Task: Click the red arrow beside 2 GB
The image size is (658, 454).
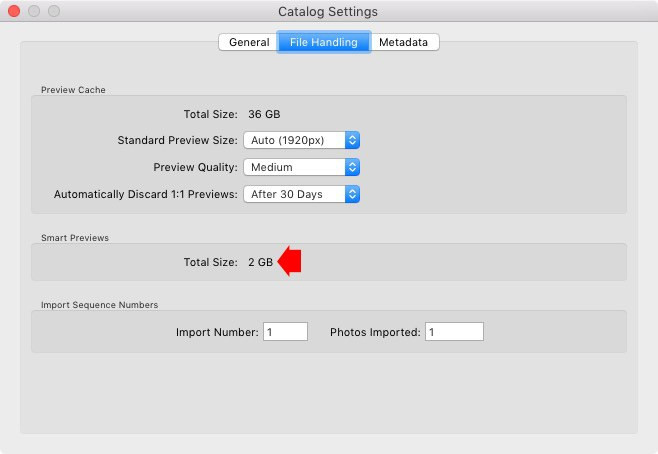Action: click(x=290, y=261)
